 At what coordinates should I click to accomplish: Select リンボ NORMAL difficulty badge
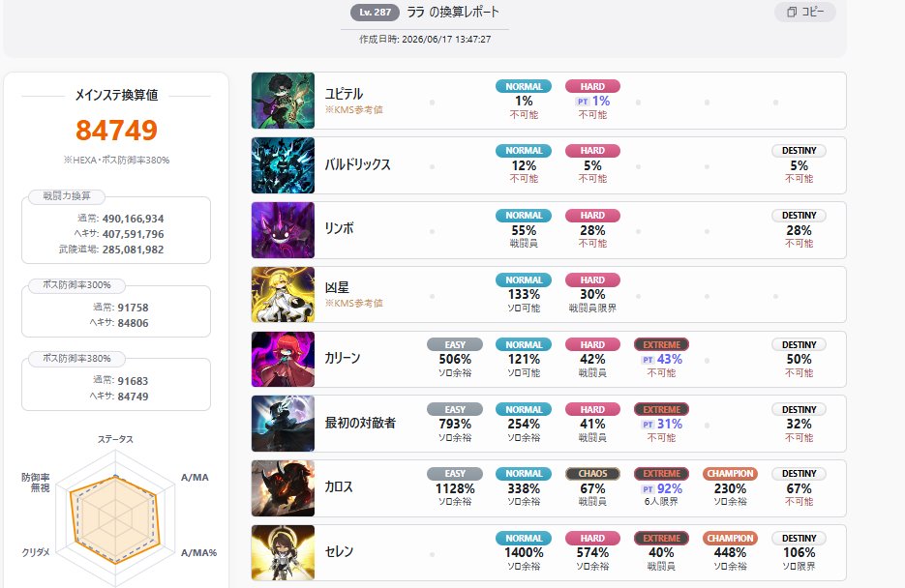524,215
